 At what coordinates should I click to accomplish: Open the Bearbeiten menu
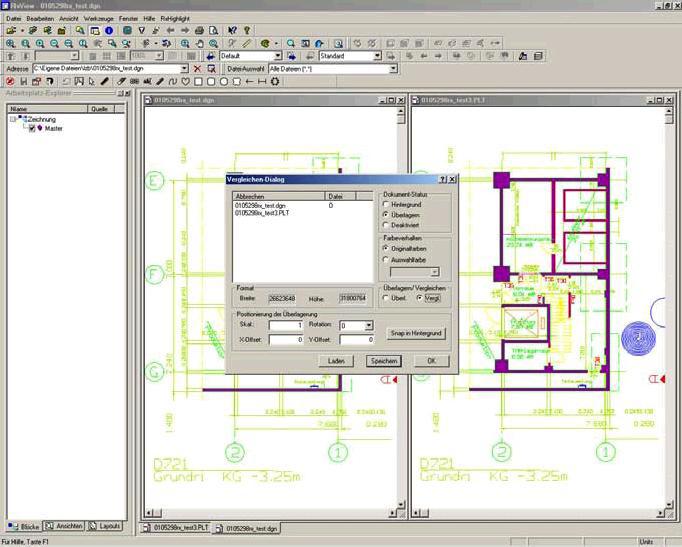tap(40, 19)
